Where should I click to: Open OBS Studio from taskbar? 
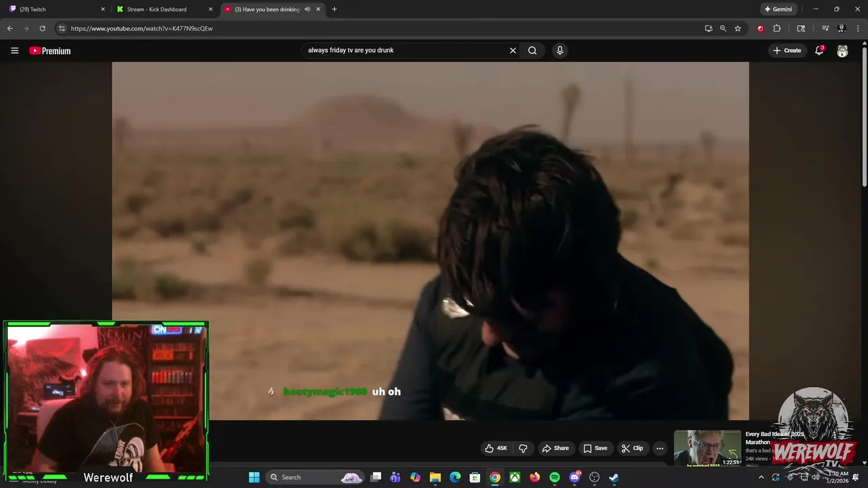[595, 477]
